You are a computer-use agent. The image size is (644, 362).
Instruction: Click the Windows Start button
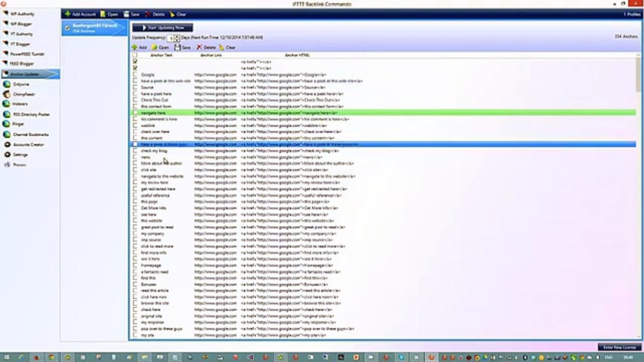6,357
